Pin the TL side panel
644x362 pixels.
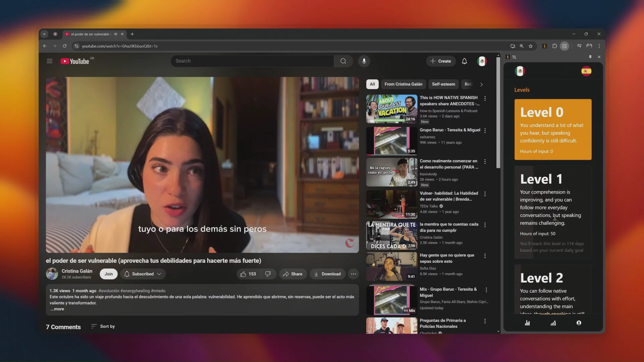click(x=590, y=57)
